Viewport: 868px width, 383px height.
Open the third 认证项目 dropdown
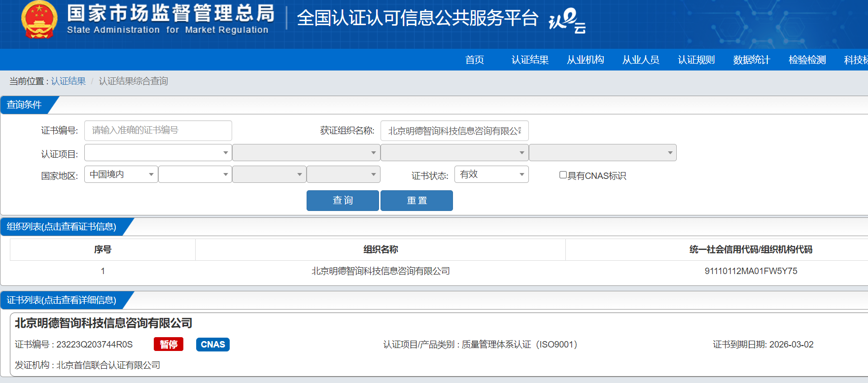[454, 153]
